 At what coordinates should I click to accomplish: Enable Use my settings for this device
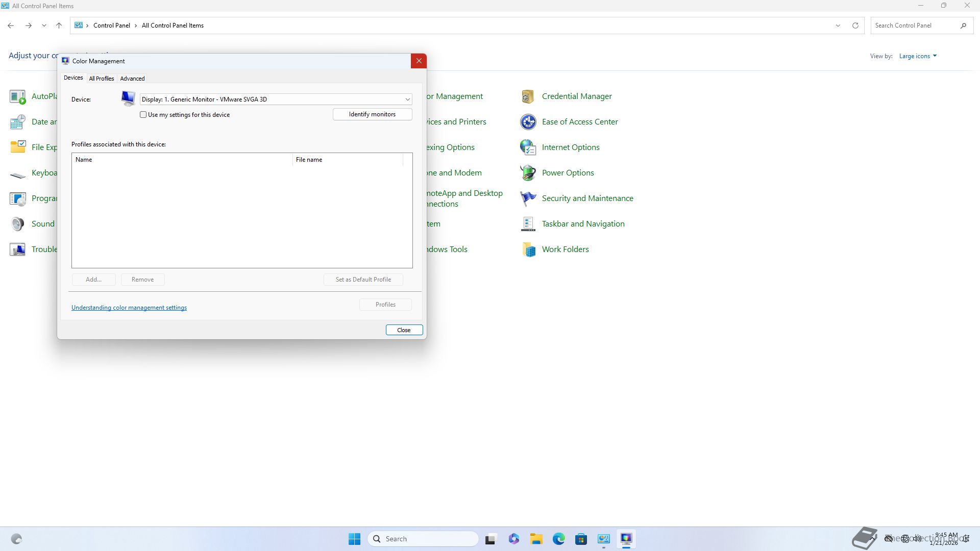(x=143, y=115)
